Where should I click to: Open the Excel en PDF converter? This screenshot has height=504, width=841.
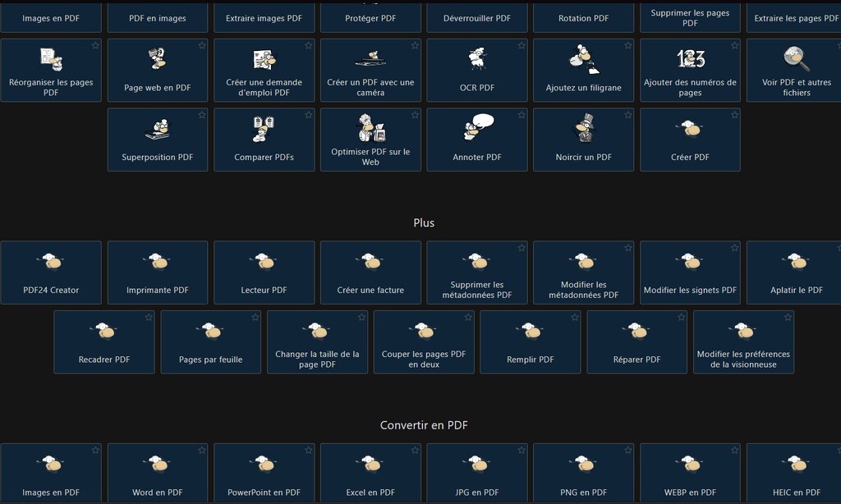[370, 473]
